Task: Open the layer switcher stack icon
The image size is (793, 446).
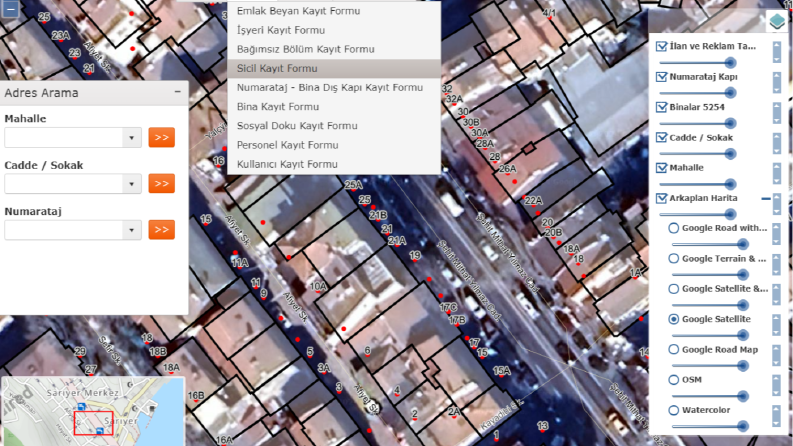Action: [x=777, y=21]
